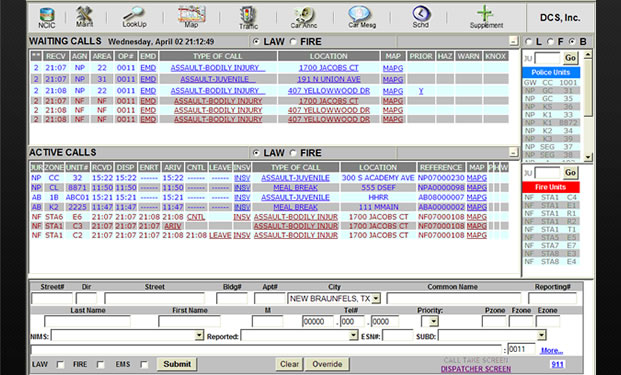This screenshot has width=621, height=375.
Task: Open the Car Annc icon
Action: click(x=304, y=18)
